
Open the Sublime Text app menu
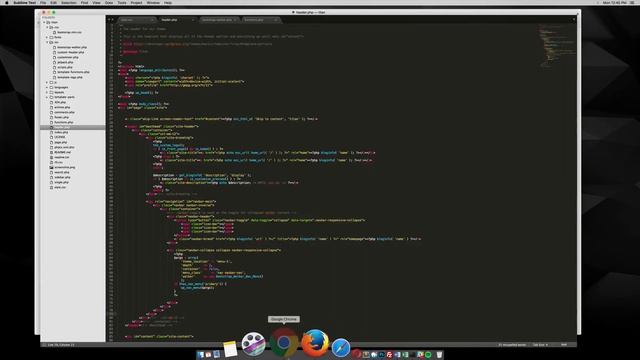[x=24, y=2]
